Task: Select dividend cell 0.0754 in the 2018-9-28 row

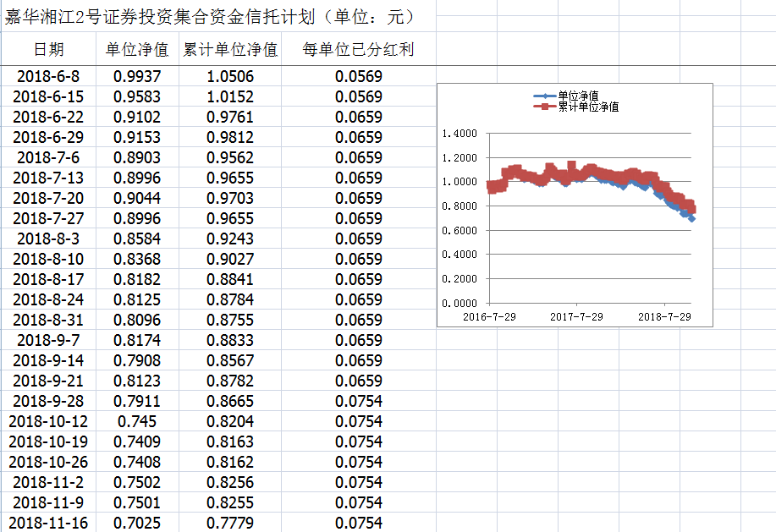Action: click(358, 401)
